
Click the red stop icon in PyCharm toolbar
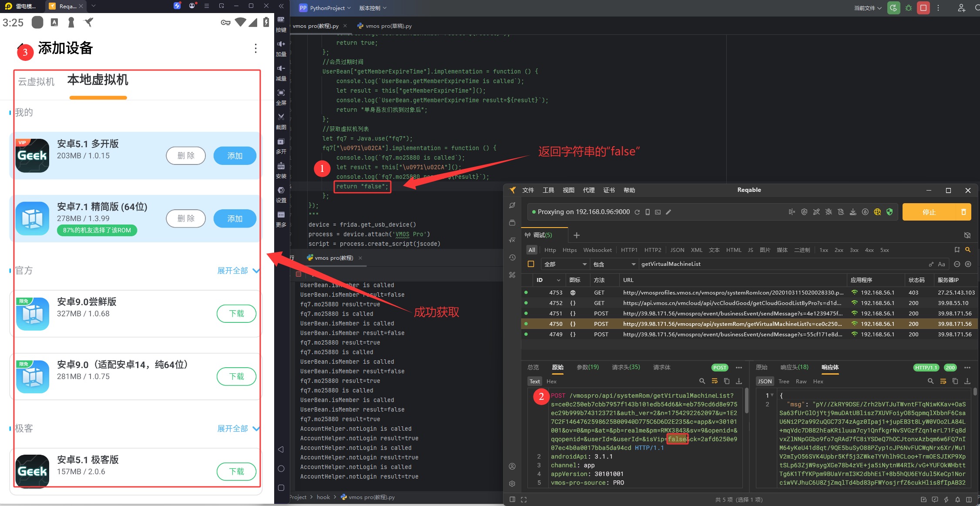point(923,8)
